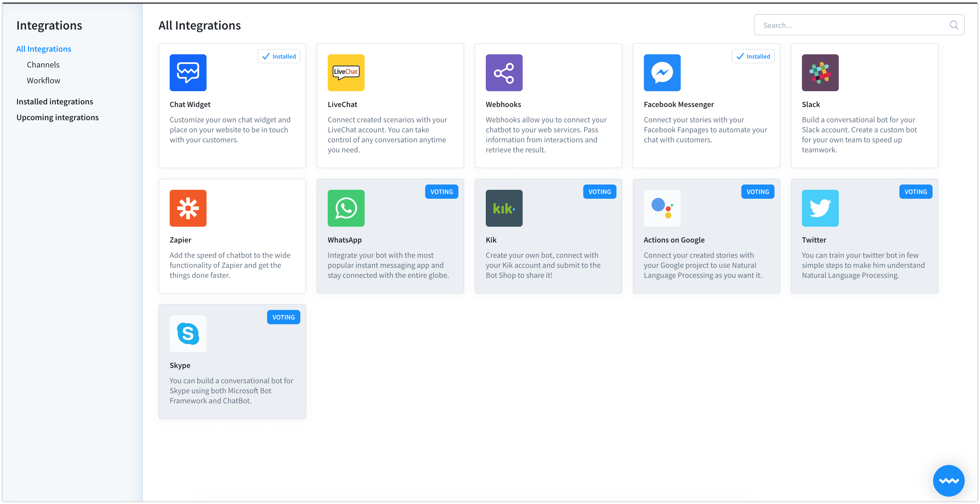Click the search magnifier icon

(954, 25)
